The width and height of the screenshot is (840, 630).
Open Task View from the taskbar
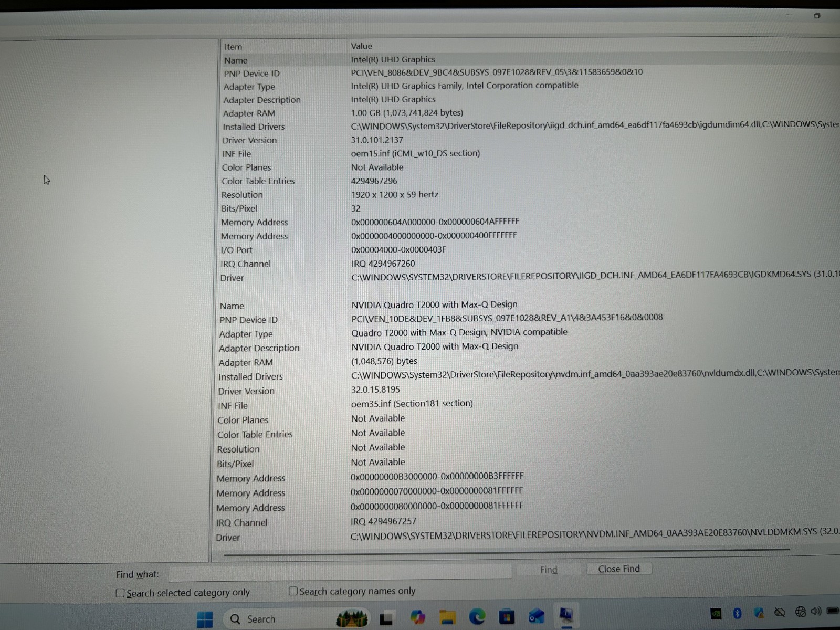tap(386, 619)
